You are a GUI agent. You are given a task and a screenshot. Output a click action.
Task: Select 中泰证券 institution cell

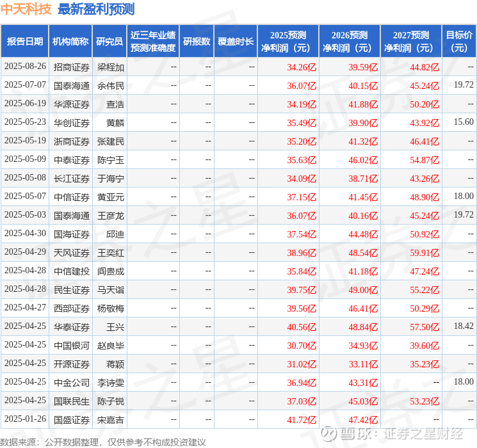click(x=72, y=160)
